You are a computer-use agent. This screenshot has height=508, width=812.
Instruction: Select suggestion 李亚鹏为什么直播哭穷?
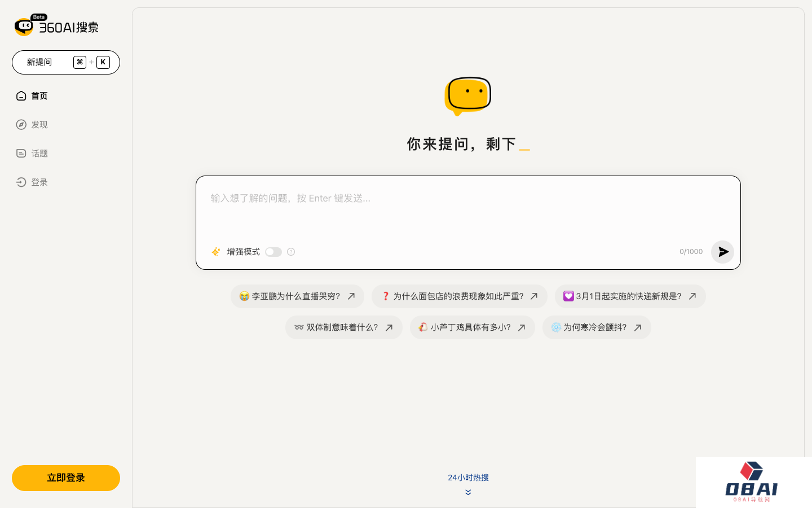pos(297,296)
